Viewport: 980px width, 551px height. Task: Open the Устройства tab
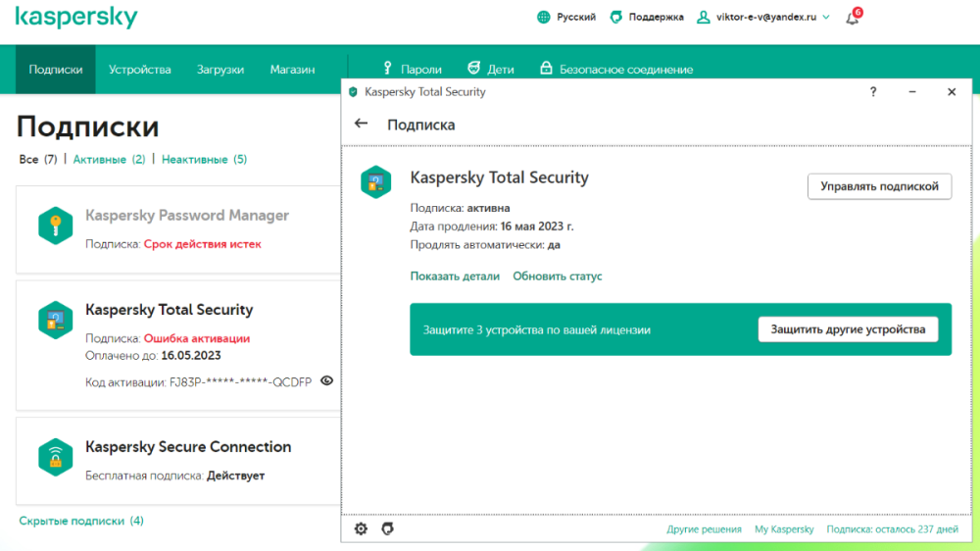(139, 70)
